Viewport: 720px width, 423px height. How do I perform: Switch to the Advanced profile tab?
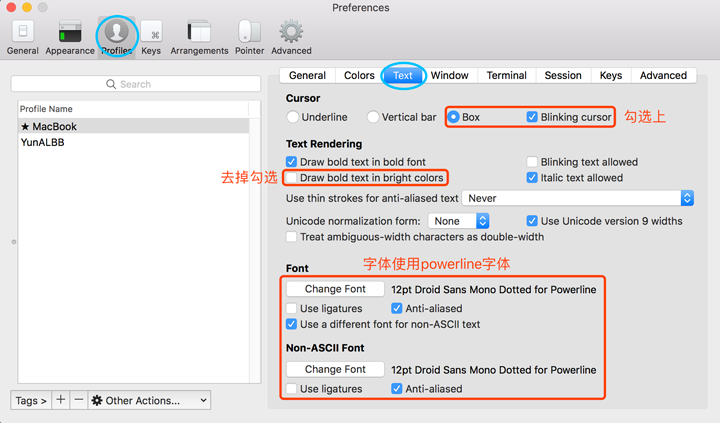click(x=664, y=75)
